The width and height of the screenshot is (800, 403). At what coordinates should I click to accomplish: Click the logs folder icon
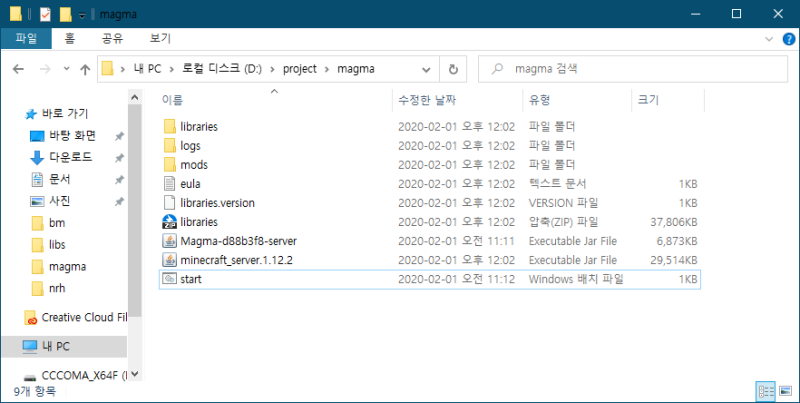pos(170,145)
